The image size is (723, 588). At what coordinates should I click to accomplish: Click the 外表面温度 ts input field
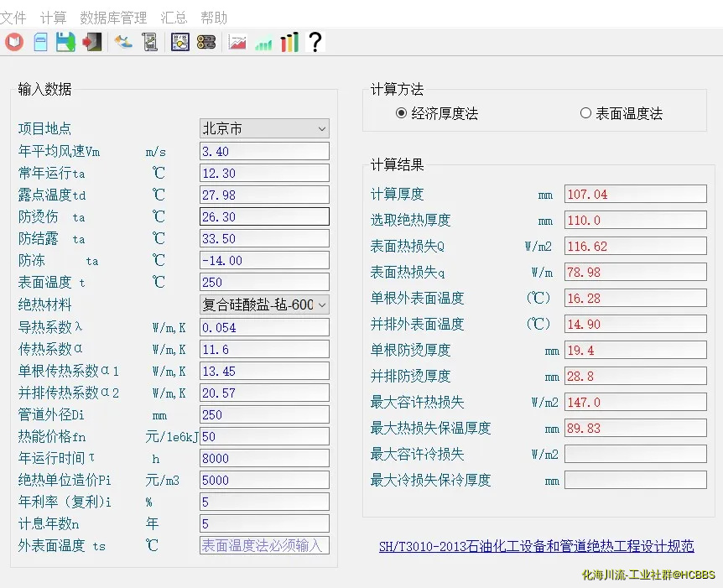tap(265, 545)
